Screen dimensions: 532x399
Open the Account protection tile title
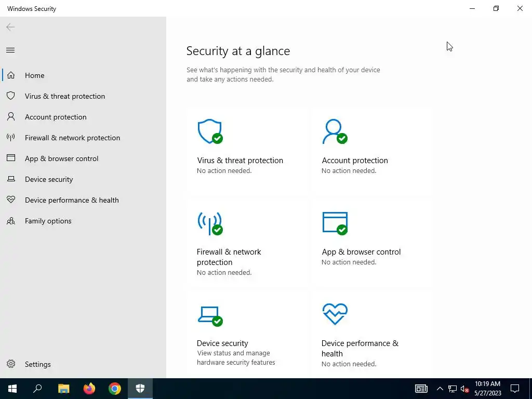pyautogui.click(x=354, y=160)
